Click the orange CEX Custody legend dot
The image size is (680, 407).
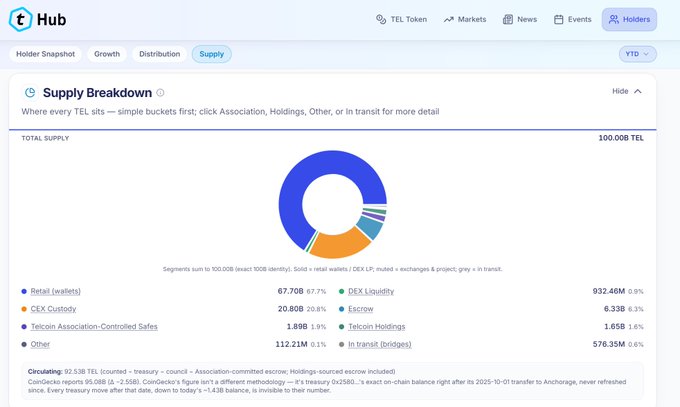[x=24, y=309]
